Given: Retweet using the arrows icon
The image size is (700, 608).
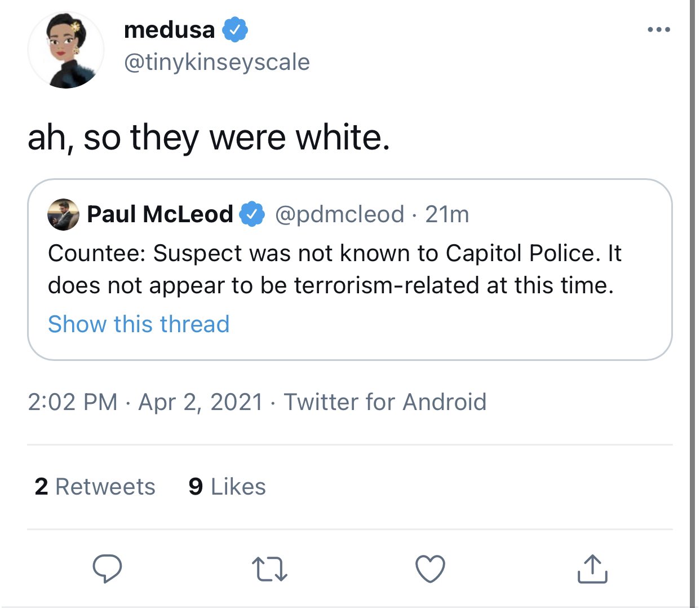Looking at the screenshot, I should click(x=269, y=569).
